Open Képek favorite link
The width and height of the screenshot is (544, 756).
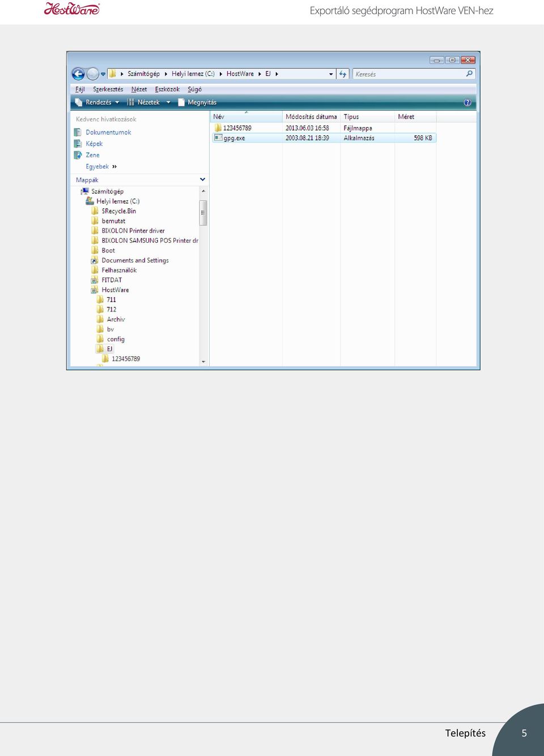94,143
